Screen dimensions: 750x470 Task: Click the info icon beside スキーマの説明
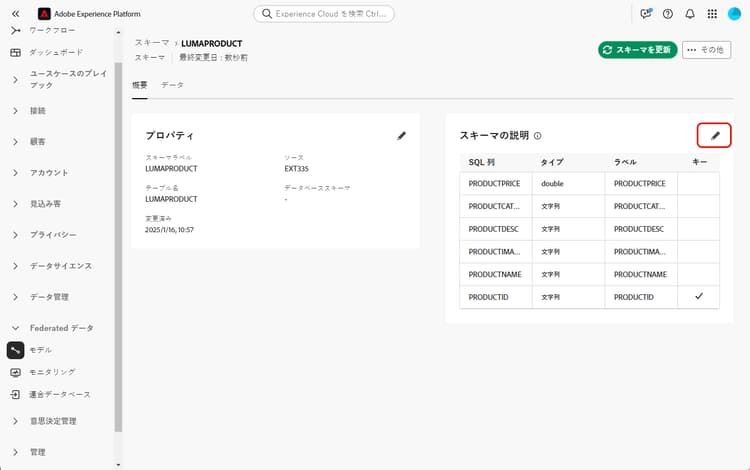[x=538, y=136]
